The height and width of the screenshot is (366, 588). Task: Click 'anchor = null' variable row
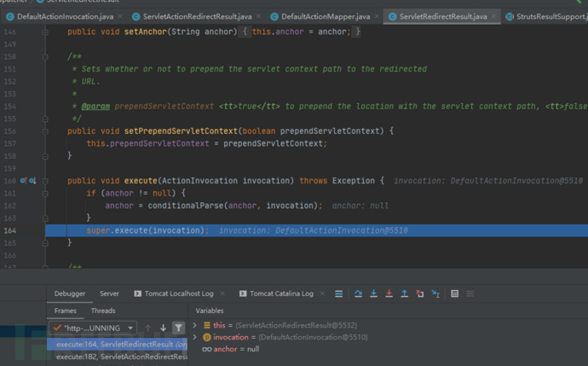click(230, 349)
